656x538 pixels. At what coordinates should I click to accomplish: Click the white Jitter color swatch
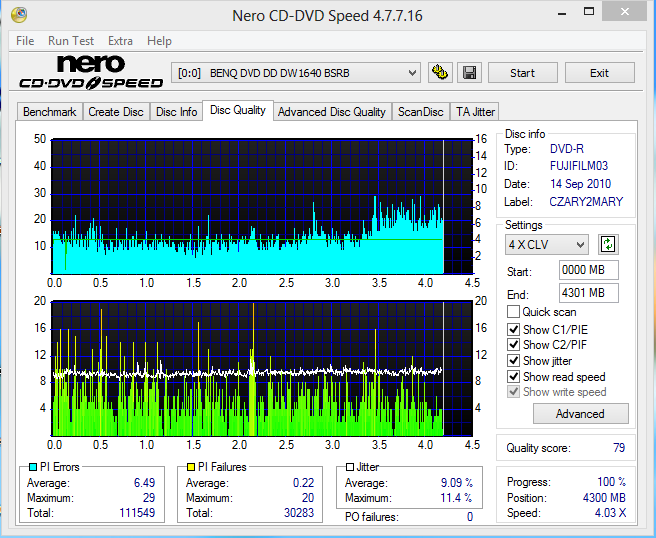(350, 467)
